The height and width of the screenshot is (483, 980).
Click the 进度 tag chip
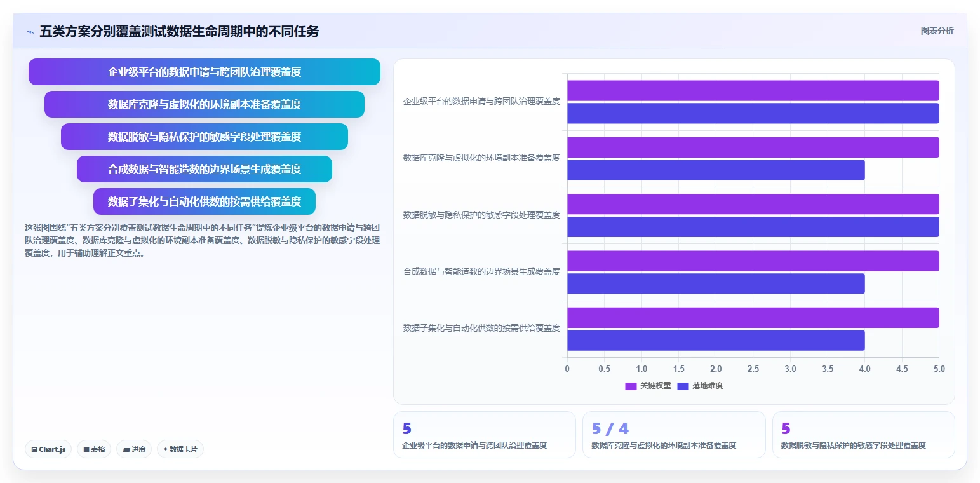point(134,449)
